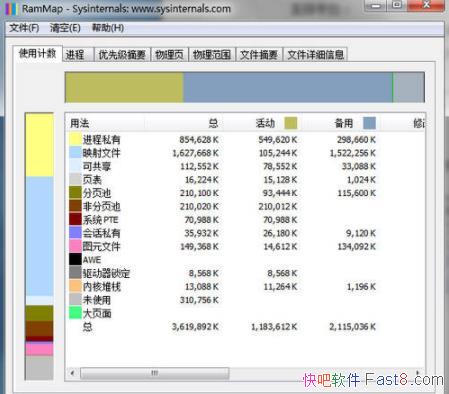The width and height of the screenshot is (449, 394).
Task: Click the olive active segment of top bar
Action: pos(124,87)
